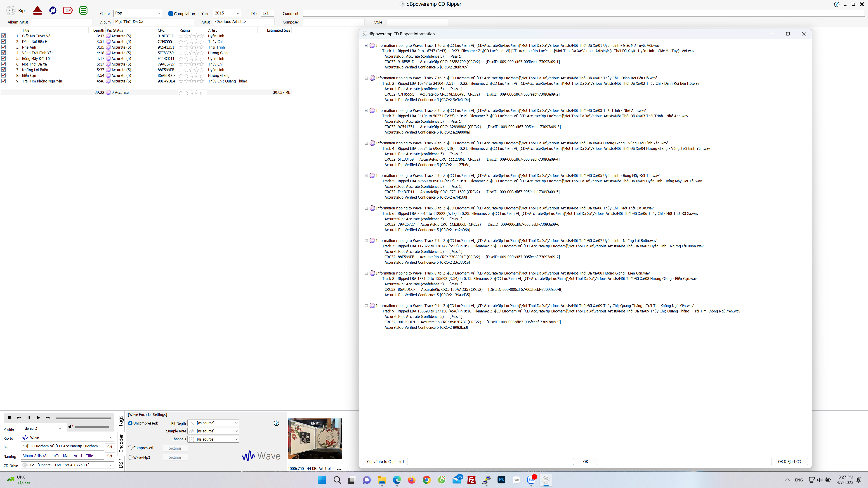
Task: Open the help icon in the title bar
Action: point(837,4)
